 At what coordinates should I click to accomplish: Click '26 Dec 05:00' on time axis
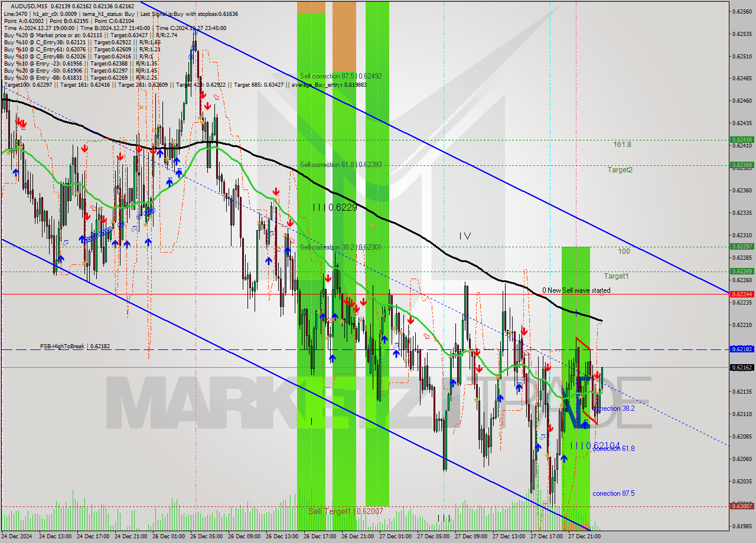[x=206, y=537]
